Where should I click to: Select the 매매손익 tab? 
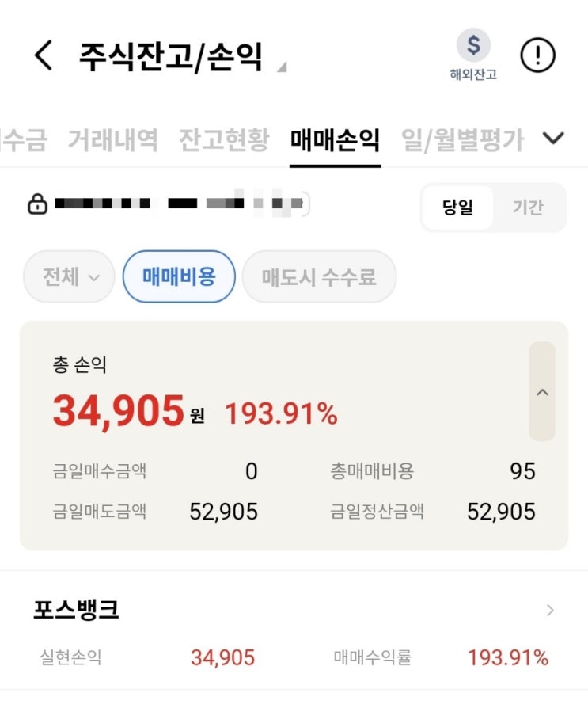pos(335,139)
